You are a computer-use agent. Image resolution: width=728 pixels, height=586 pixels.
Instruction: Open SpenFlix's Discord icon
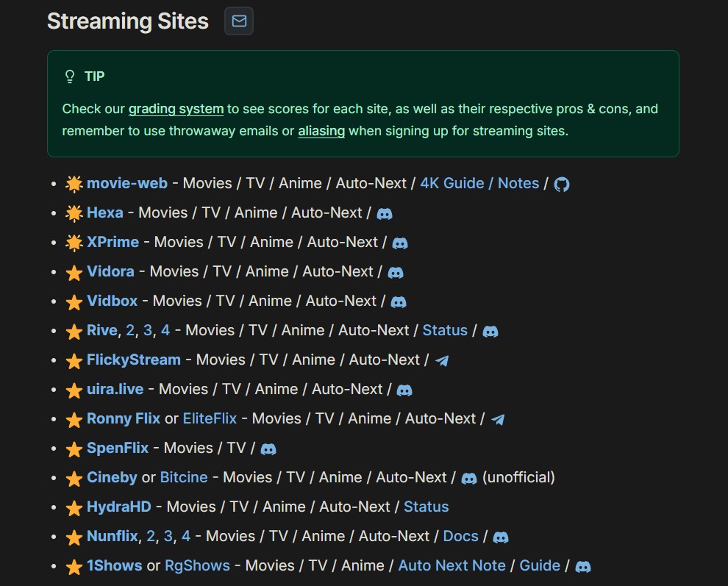tap(268, 449)
